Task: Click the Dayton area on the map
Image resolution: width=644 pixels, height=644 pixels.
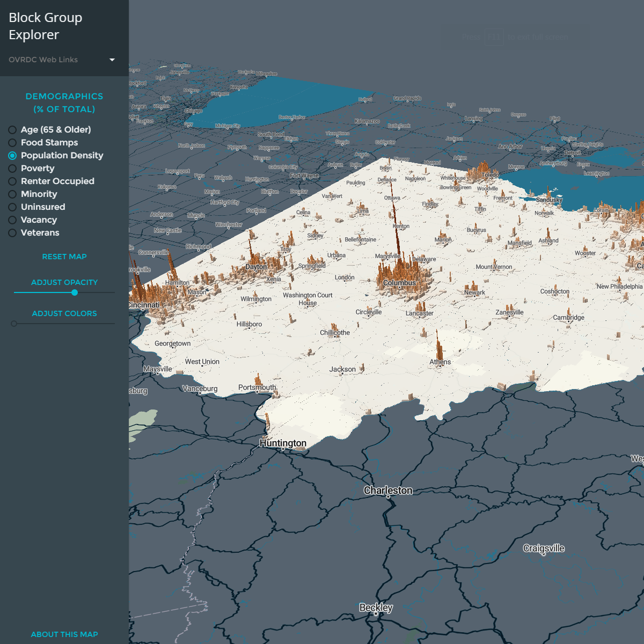Action: point(256,266)
